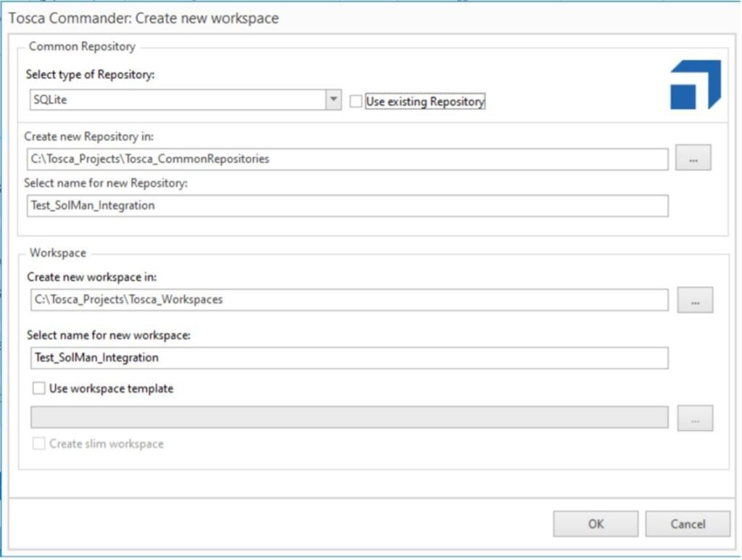742x560 pixels.
Task: Confirm the dialog with OK
Action: tap(596, 524)
